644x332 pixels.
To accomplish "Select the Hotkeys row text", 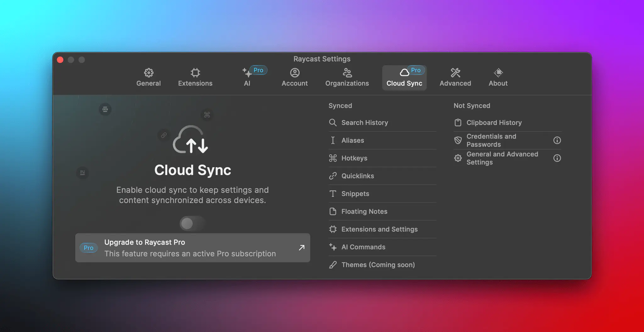I will [x=354, y=158].
